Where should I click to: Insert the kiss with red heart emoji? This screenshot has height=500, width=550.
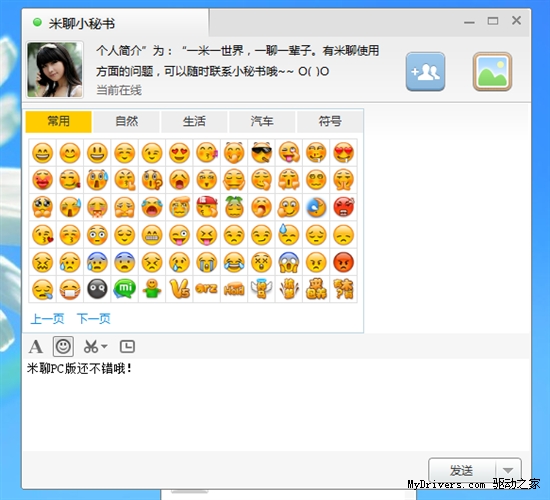(x=42, y=234)
